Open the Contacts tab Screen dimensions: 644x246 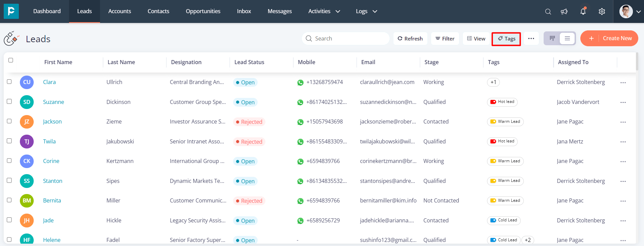point(158,11)
